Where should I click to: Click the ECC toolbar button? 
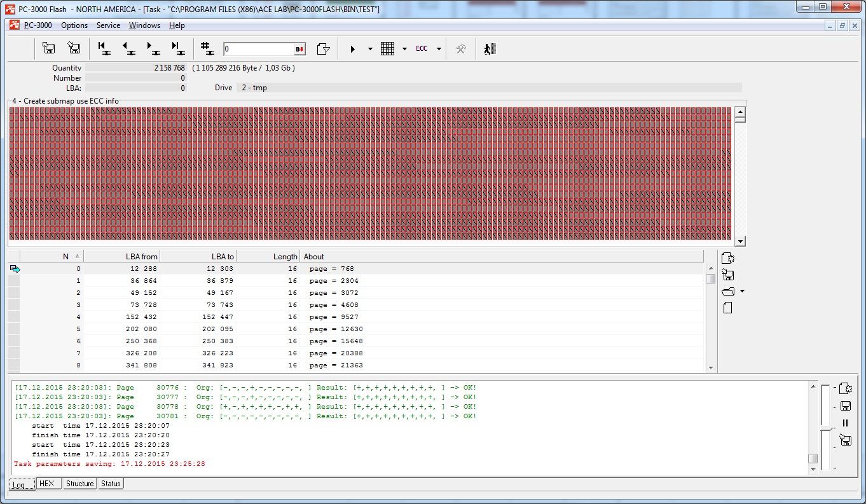(x=422, y=49)
